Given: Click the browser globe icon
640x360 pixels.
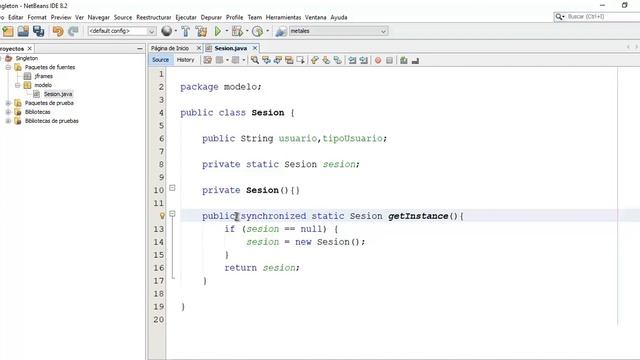Looking at the screenshot, I should 166,31.
